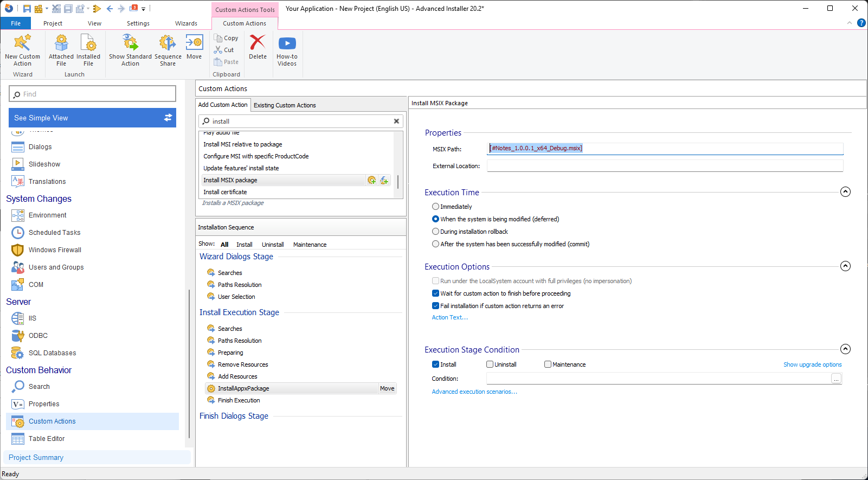
Task: Open the Action Text link
Action: [x=449, y=318]
